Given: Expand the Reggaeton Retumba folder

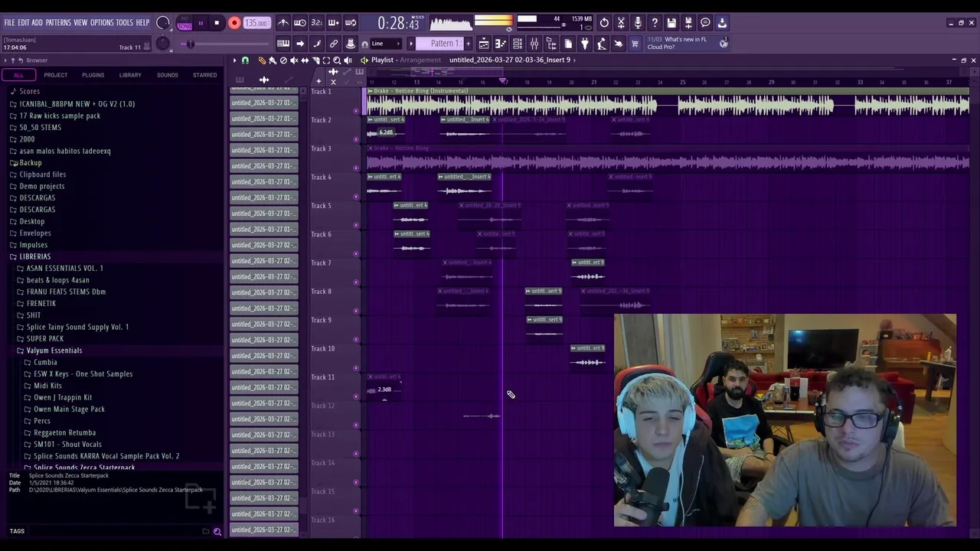Looking at the screenshot, I should pos(64,432).
